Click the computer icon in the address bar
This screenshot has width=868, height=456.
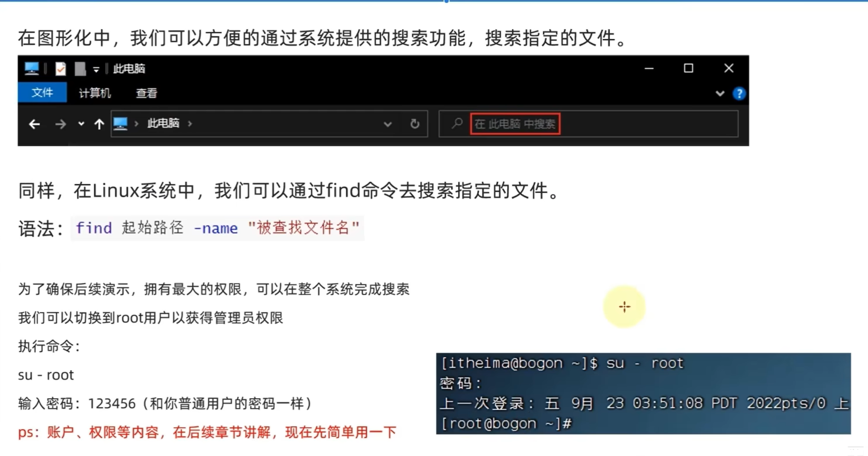pos(121,124)
